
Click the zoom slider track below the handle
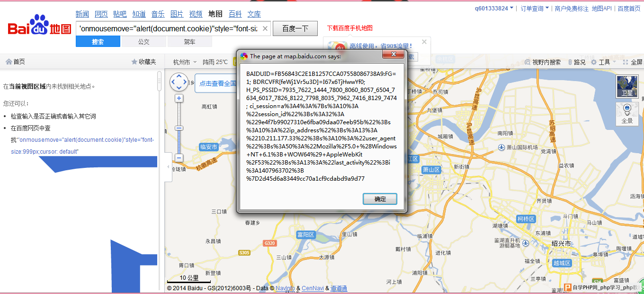point(179,142)
